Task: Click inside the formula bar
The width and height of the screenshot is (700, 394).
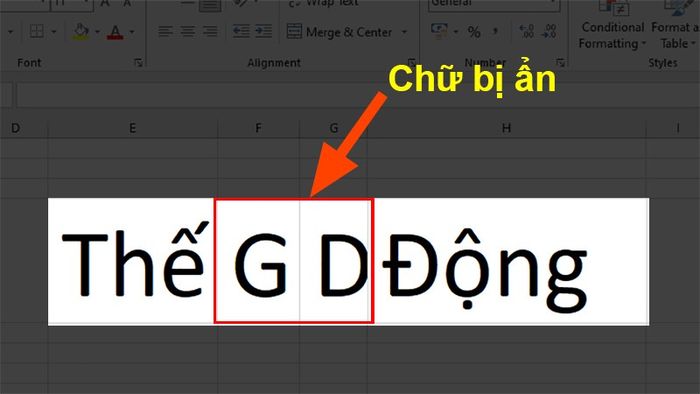Action: tap(357, 95)
